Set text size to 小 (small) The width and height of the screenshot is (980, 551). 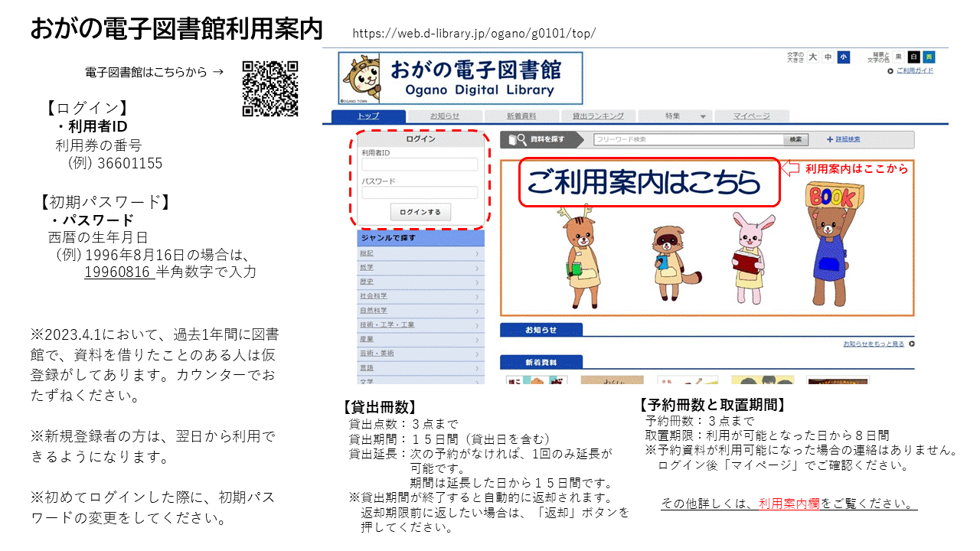point(843,57)
